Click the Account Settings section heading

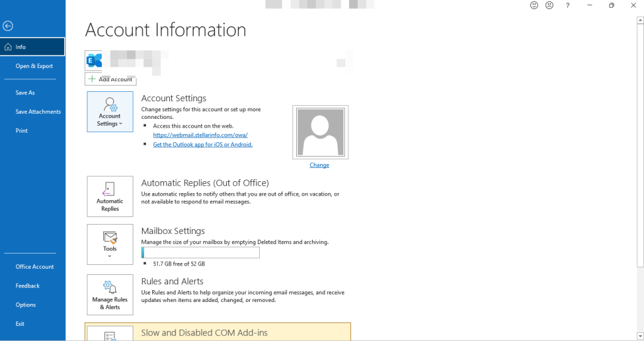174,98
